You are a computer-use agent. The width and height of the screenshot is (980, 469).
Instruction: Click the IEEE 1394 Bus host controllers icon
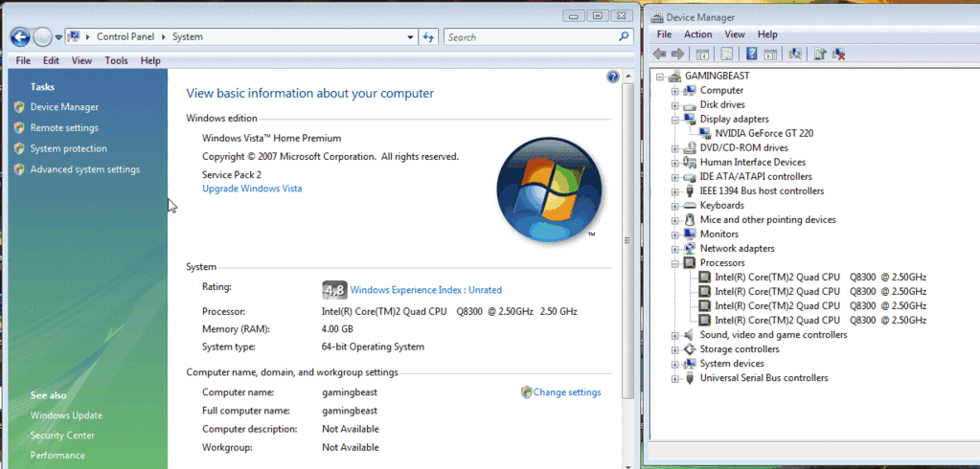(x=690, y=191)
